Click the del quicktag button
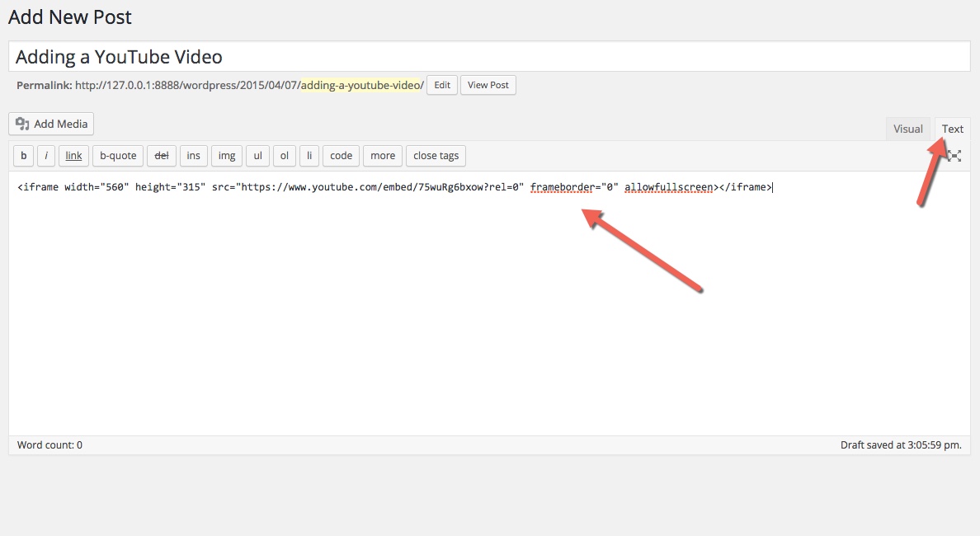980x536 pixels. point(162,155)
